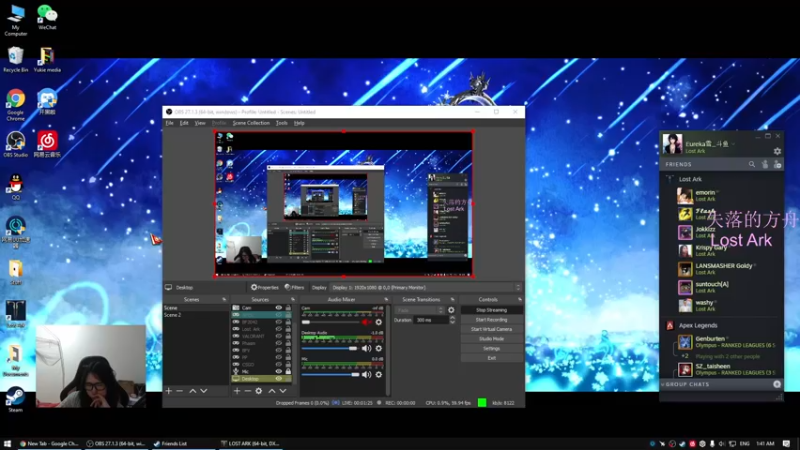
Task: Move the selected scene up
Action: click(x=193, y=391)
